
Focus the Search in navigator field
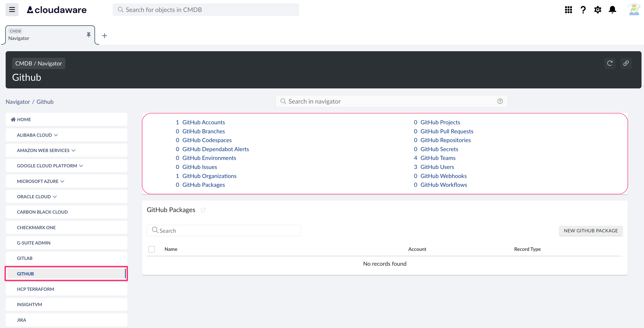(x=391, y=101)
